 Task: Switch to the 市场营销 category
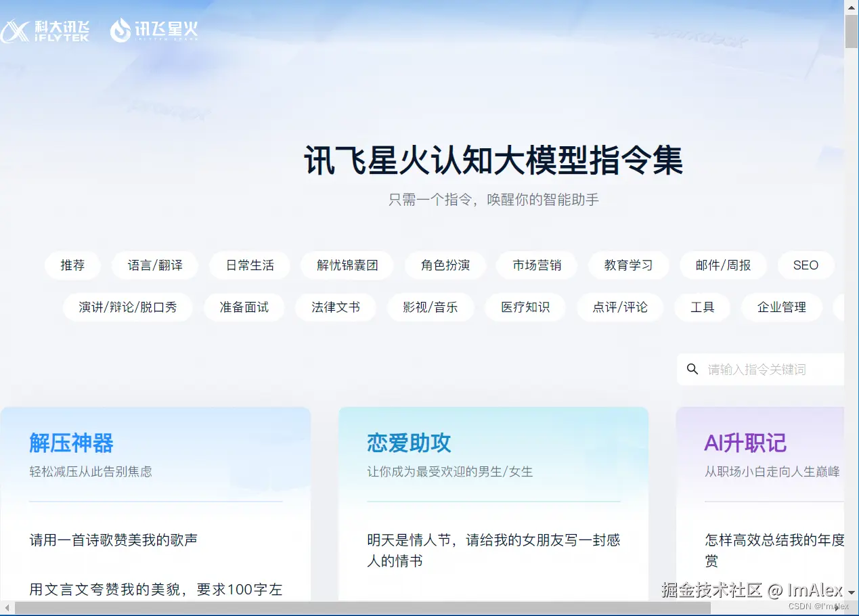coord(537,265)
